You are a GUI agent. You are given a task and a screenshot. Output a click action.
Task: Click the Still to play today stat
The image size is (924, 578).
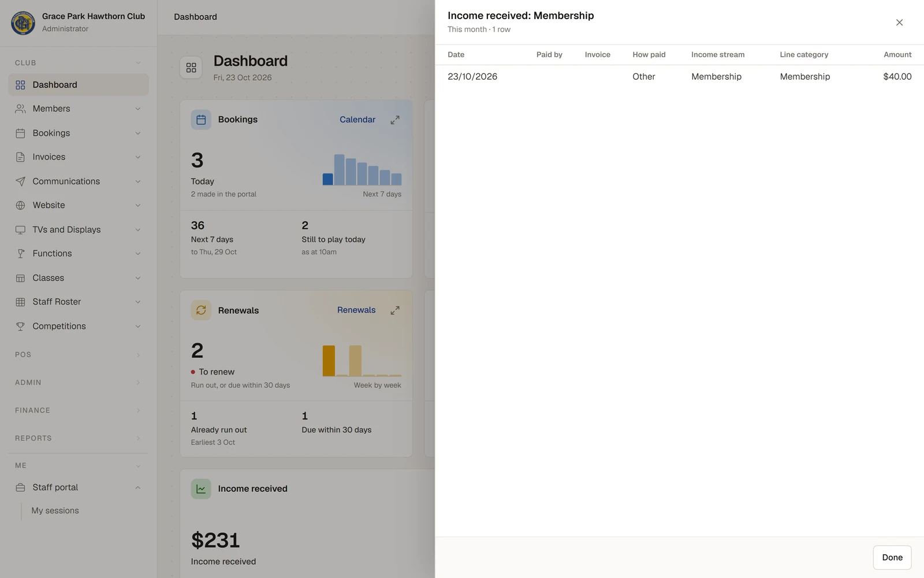click(333, 238)
